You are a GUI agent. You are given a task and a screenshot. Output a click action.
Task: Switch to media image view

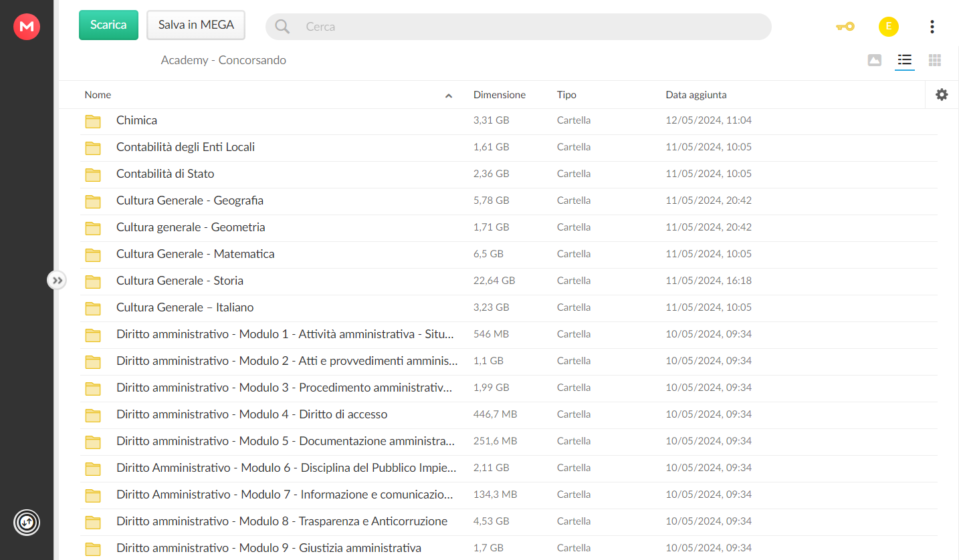coord(874,60)
